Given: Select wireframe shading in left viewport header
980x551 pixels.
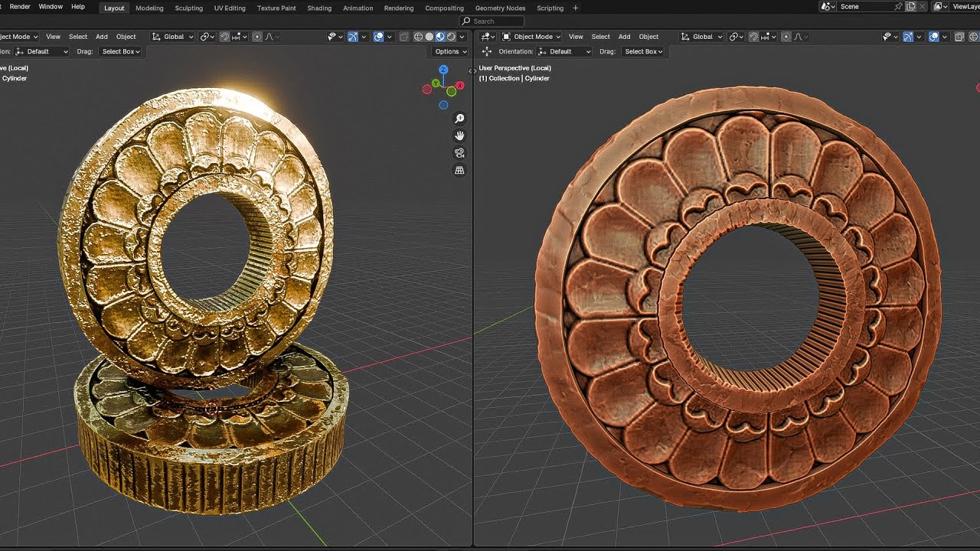Looking at the screenshot, I should (418, 37).
